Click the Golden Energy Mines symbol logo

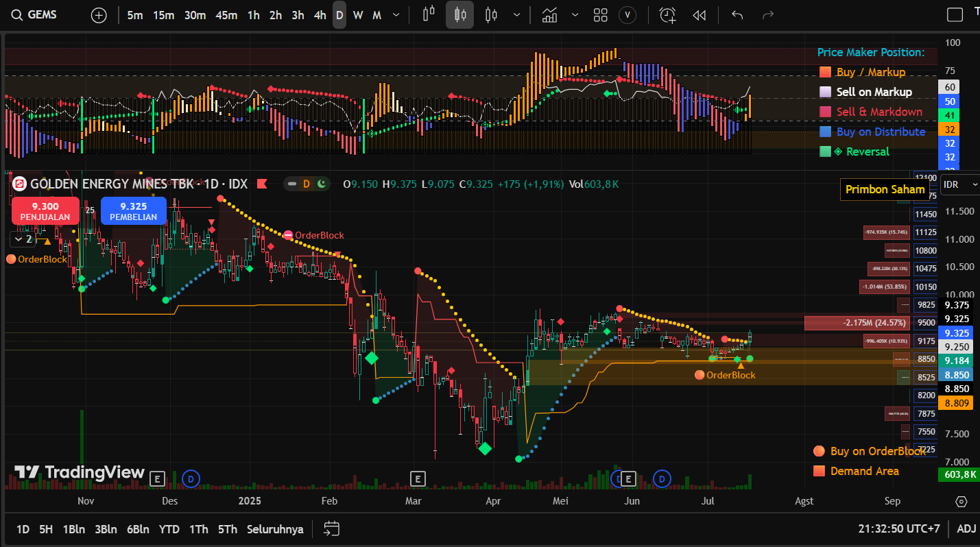click(19, 184)
